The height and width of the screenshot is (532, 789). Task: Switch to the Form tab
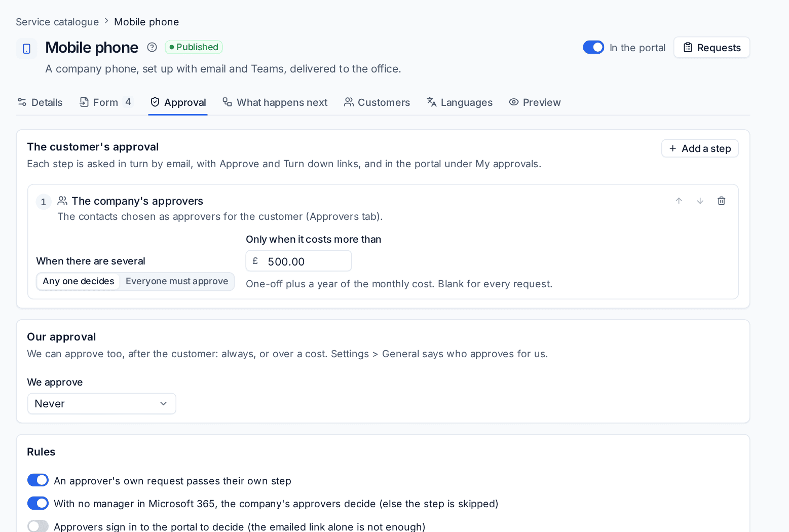click(x=106, y=102)
